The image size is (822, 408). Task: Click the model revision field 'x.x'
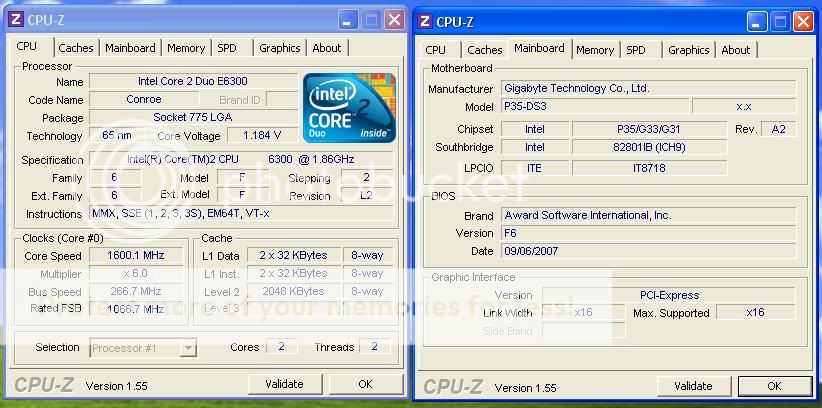[744, 106]
